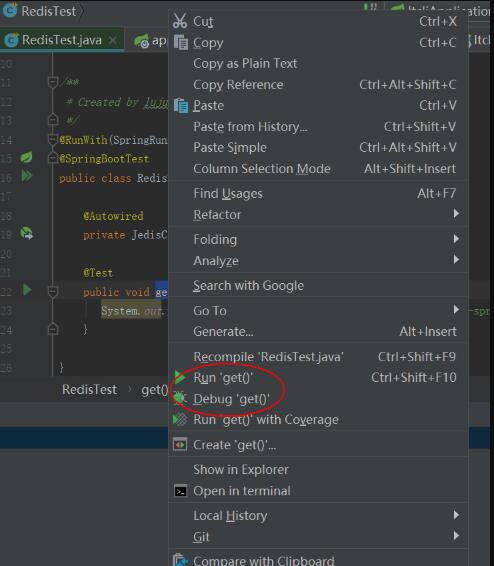494x566 pixels.
Task: Choose Paste from the context menu
Action: [318, 105]
